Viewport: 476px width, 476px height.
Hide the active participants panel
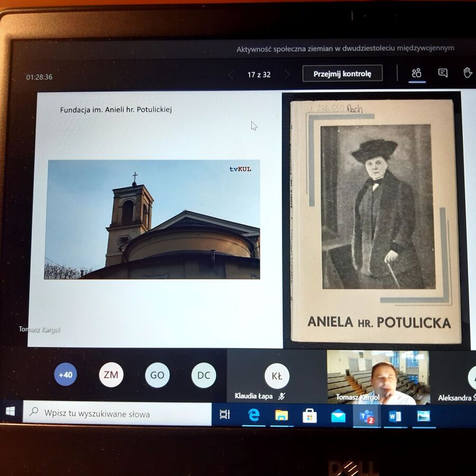tap(417, 72)
